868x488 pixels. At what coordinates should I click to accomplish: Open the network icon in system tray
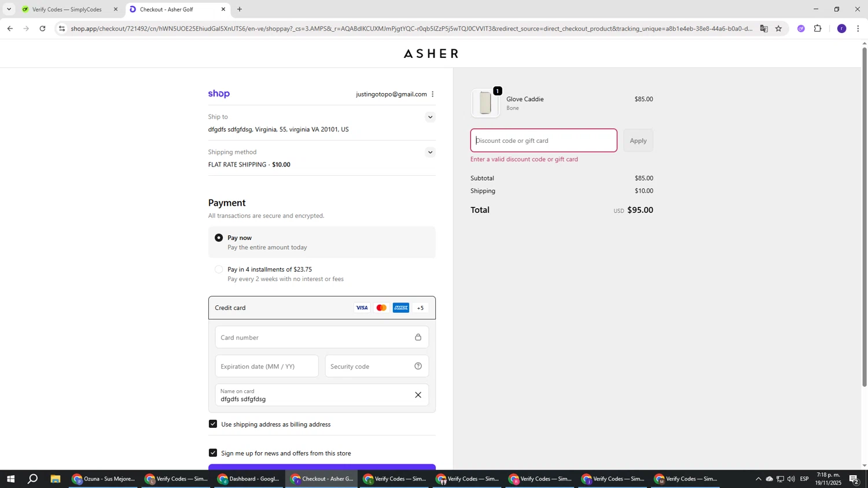780,479
